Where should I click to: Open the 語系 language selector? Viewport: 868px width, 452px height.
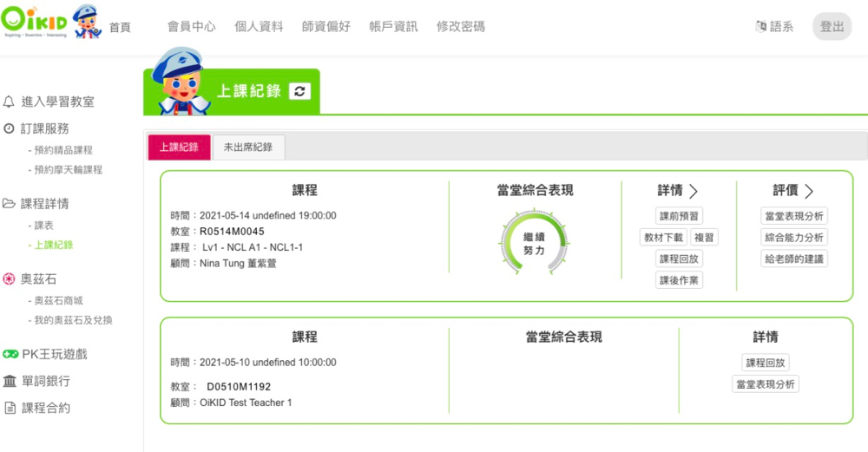point(774,27)
